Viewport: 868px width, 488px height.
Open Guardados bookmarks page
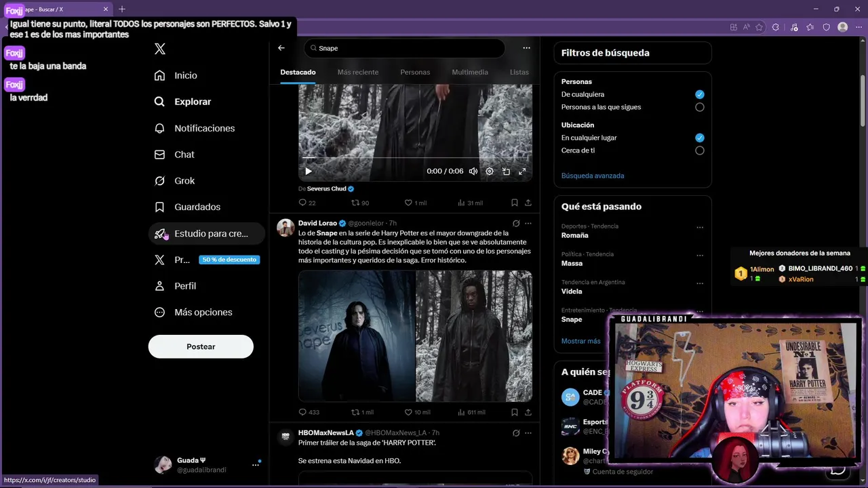[188, 207]
